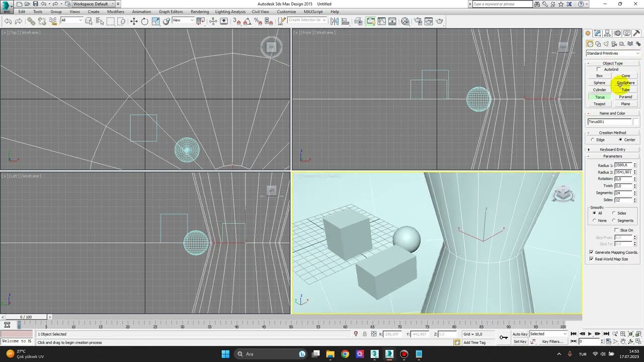Open the MAXScript menu
The image size is (644, 362).
pos(313,12)
